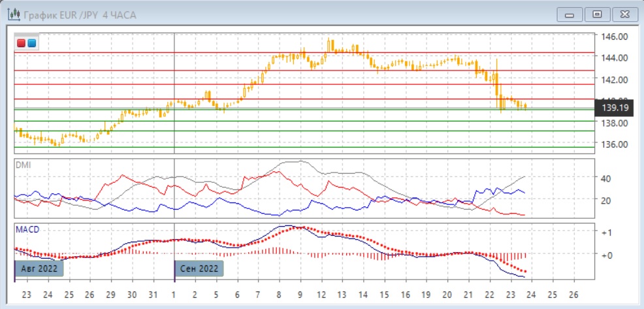The width and height of the screenshot is (644, 309).
Task: Minimize the EUR/JPY chart window
Action: tap(570, 14)
